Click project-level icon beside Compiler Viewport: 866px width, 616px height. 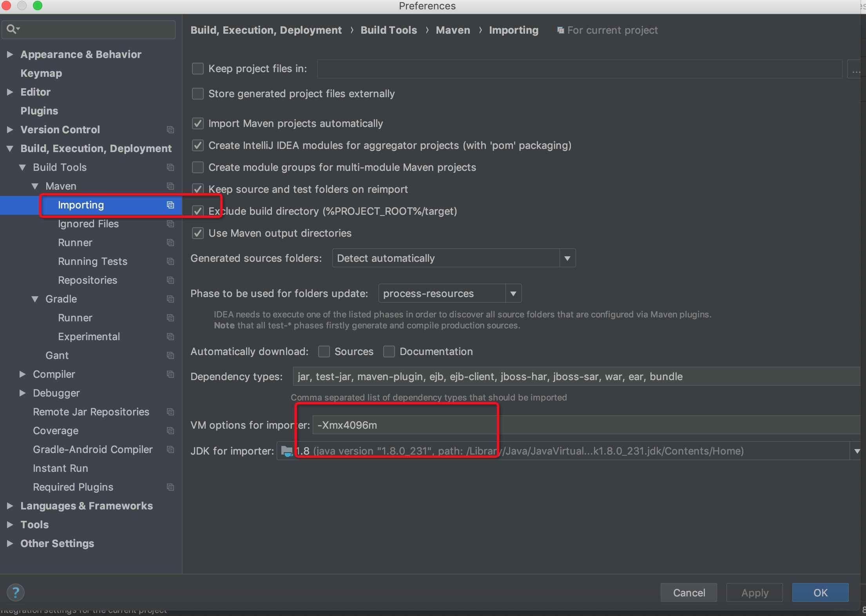(x=170, y=374)
